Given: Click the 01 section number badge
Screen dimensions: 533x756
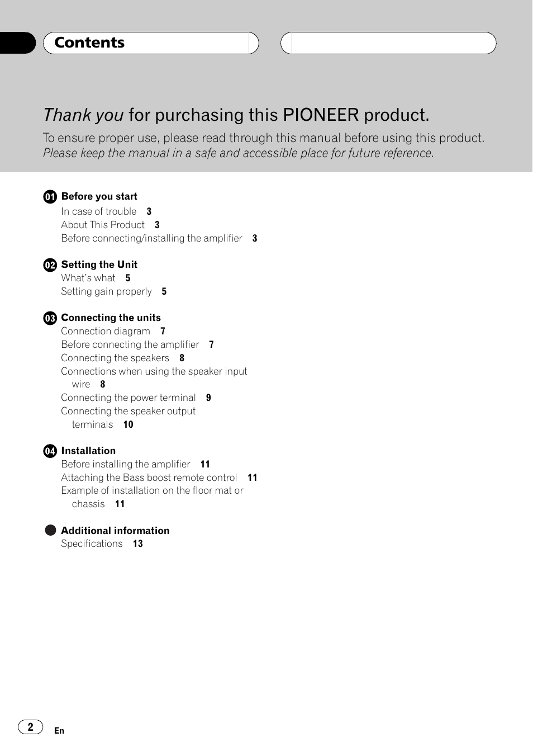Looking at the screenshot, I should [x=50, y=197].
